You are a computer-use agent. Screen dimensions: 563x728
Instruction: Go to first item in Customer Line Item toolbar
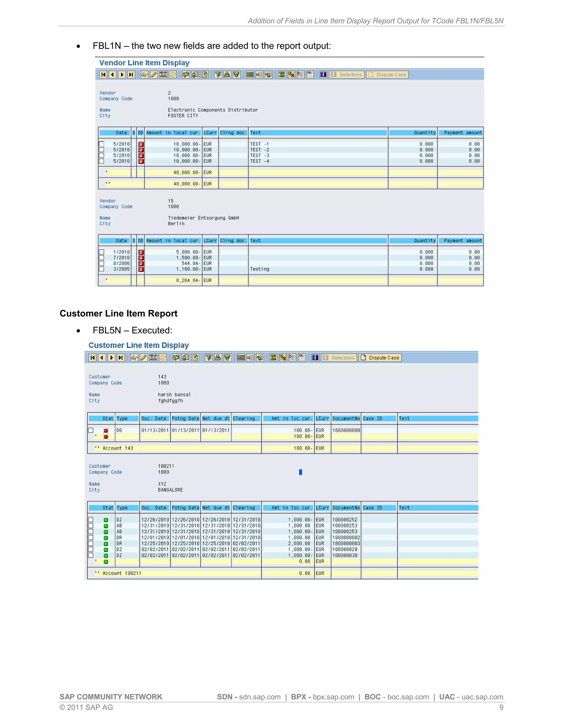[93, 358]
